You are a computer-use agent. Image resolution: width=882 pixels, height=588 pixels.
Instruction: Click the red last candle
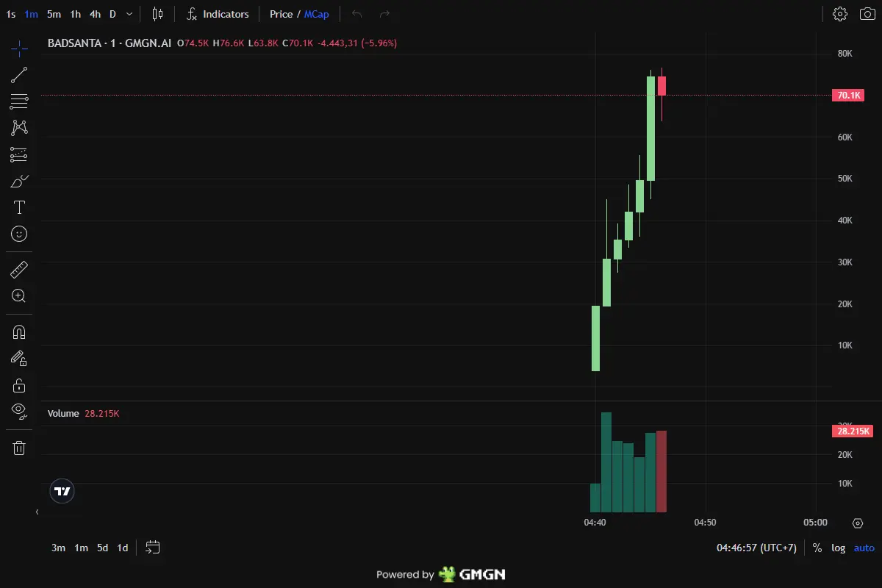pyautogui.click(x=662, y=86)
